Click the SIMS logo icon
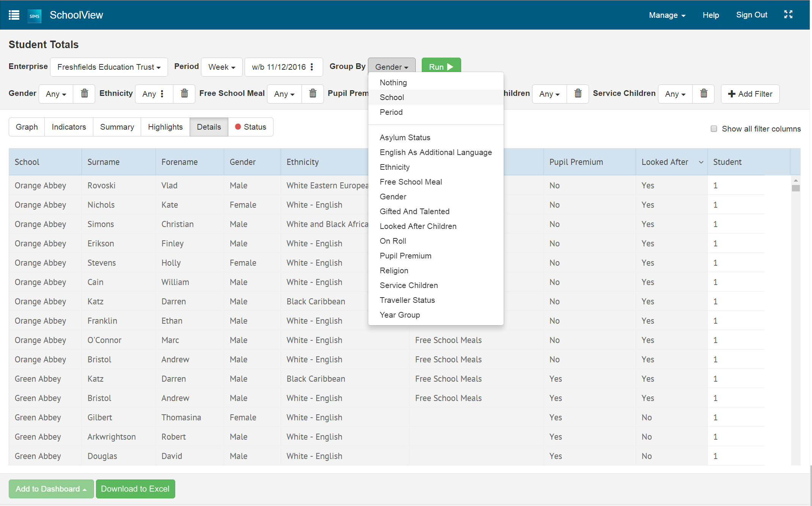812x506 pixels. [x=35, y=16]
